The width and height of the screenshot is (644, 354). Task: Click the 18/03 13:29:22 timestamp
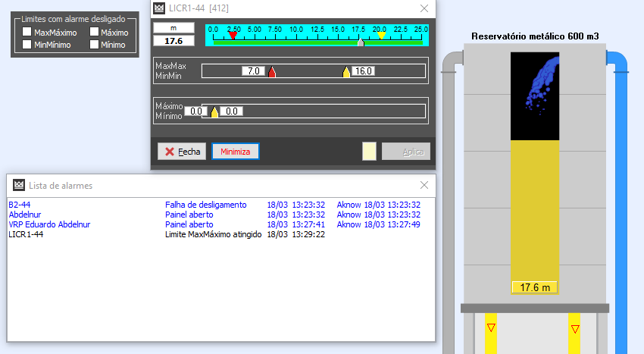295,234
